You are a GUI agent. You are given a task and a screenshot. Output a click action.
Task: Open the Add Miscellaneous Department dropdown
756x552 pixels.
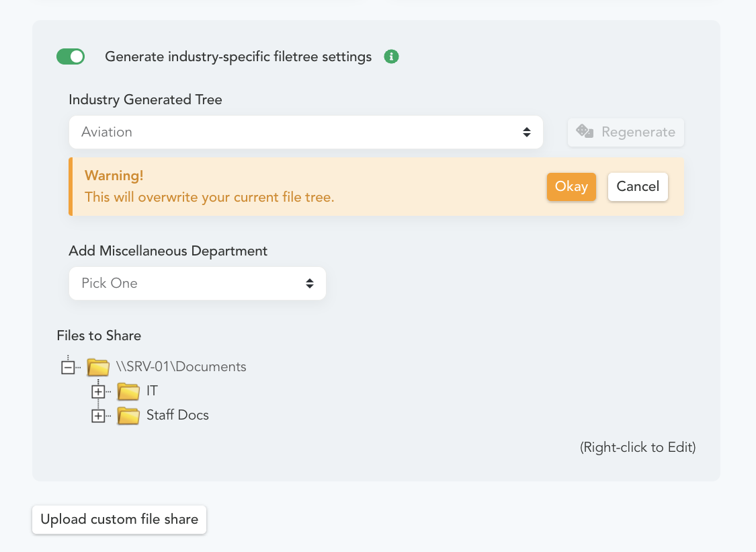coord(197,283)
